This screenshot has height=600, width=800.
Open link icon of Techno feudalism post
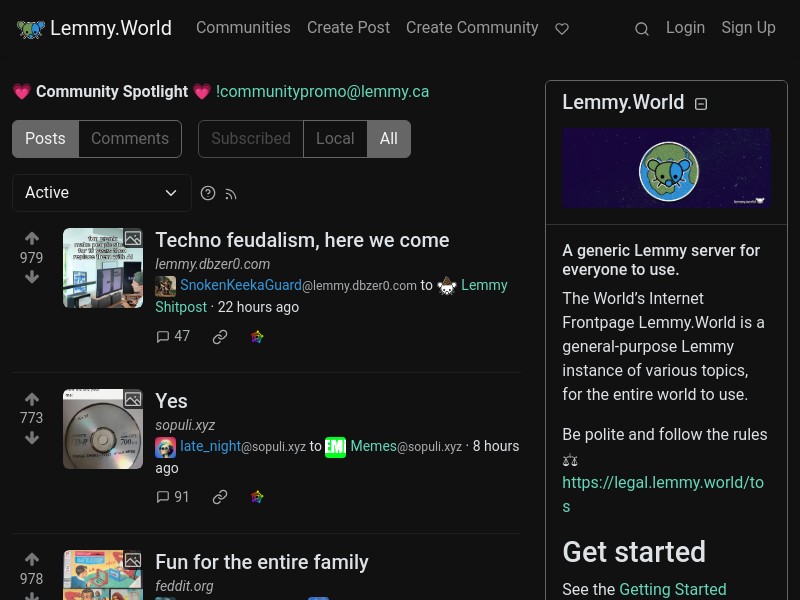tap(220, 337)
